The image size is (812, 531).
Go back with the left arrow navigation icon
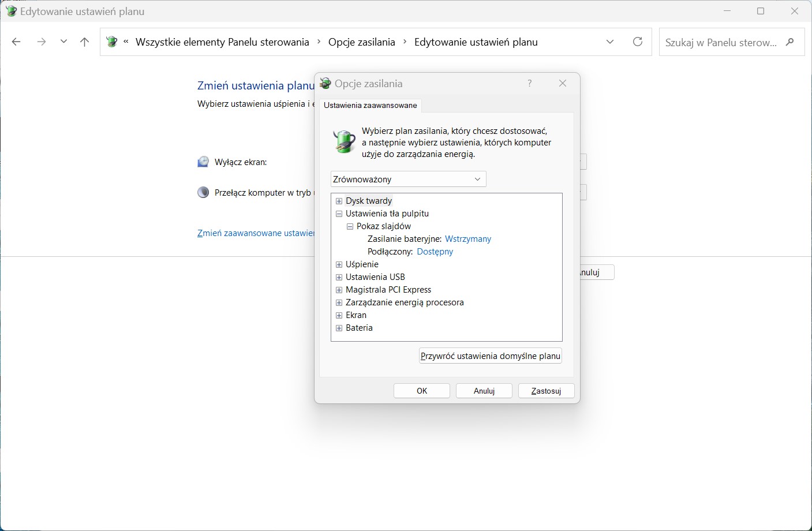[16, 42]
